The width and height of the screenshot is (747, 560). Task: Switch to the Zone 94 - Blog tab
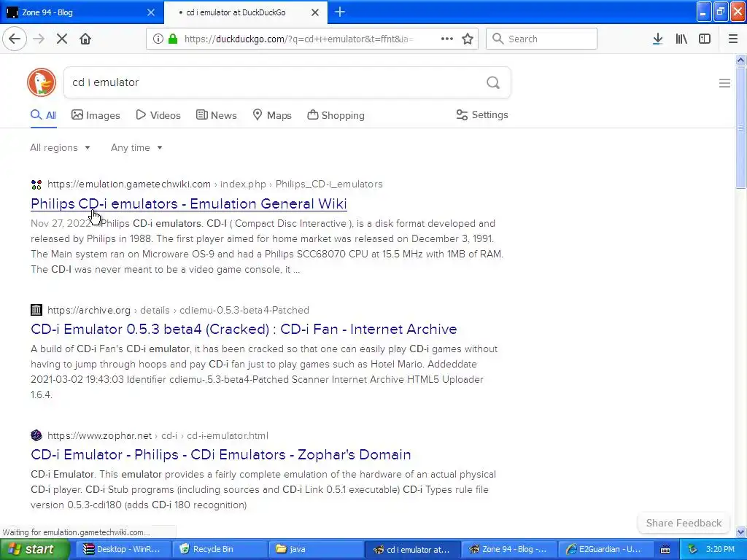[82, 12]
